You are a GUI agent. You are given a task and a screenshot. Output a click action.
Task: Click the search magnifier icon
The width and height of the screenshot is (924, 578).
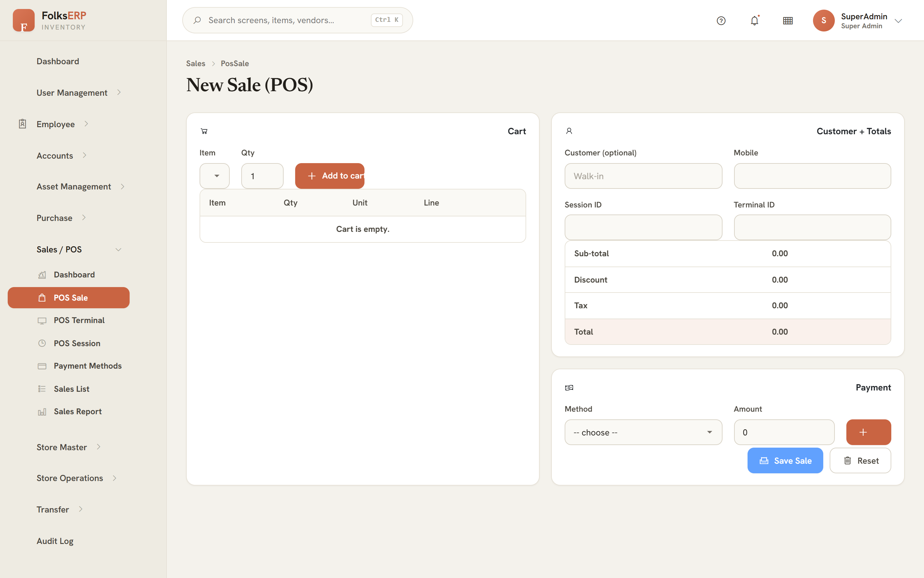[197, 20]
